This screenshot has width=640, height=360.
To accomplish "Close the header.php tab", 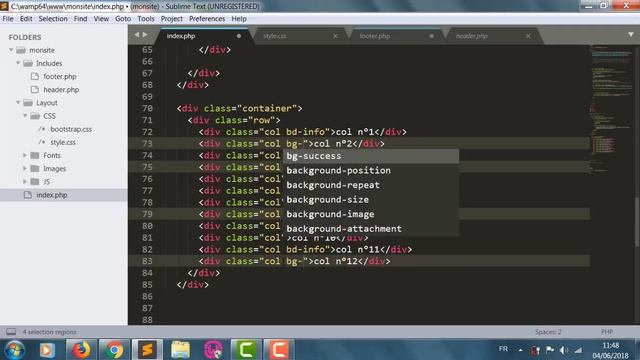I will [x=528, y=36].
